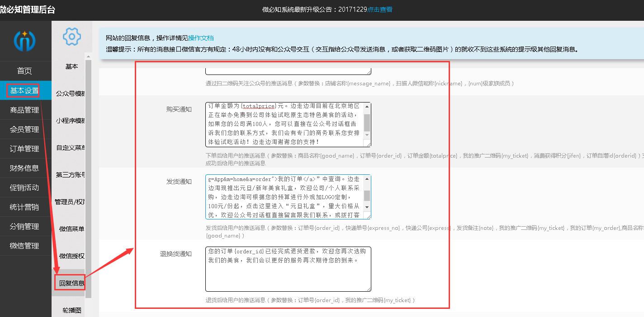Click the blue logo icon in sidebar
Image resolution: width=644 pixels, height=317 pixels.
pos(25,41)
